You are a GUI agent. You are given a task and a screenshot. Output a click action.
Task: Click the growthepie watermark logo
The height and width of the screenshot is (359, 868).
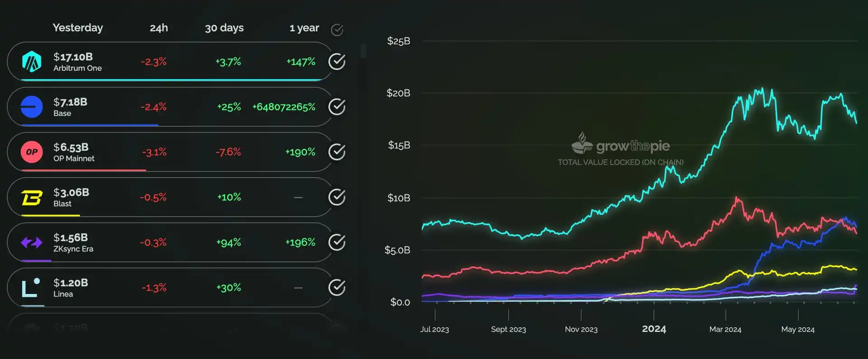(620, 145)
